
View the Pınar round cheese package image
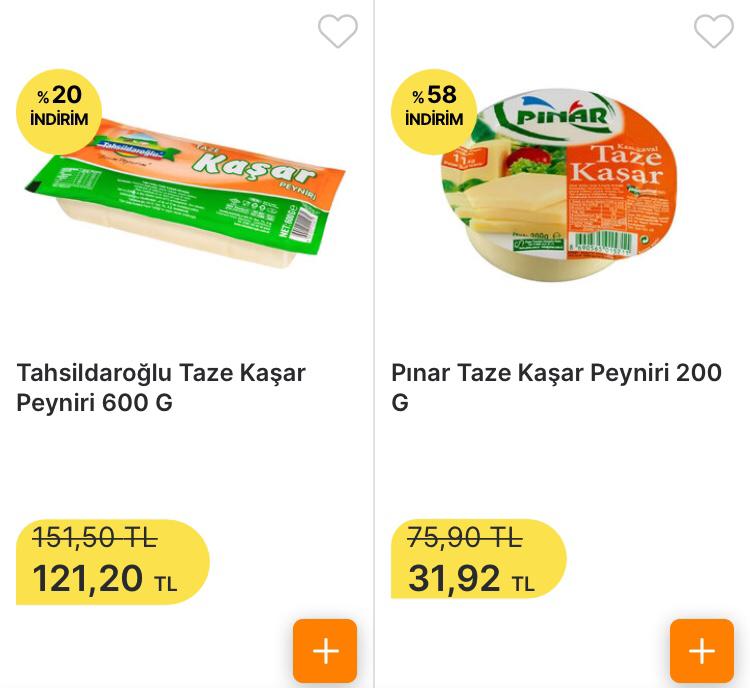[560, 185]
